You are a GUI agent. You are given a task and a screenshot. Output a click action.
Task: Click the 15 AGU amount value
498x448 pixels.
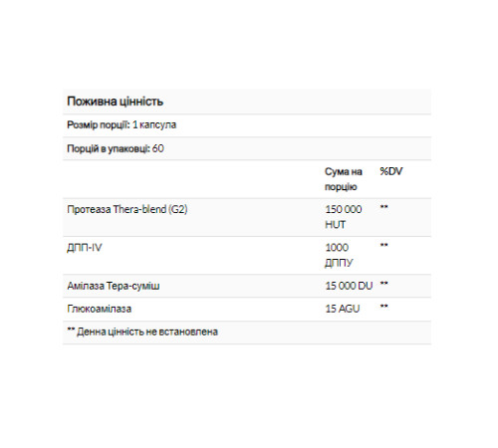pos(343,309)
